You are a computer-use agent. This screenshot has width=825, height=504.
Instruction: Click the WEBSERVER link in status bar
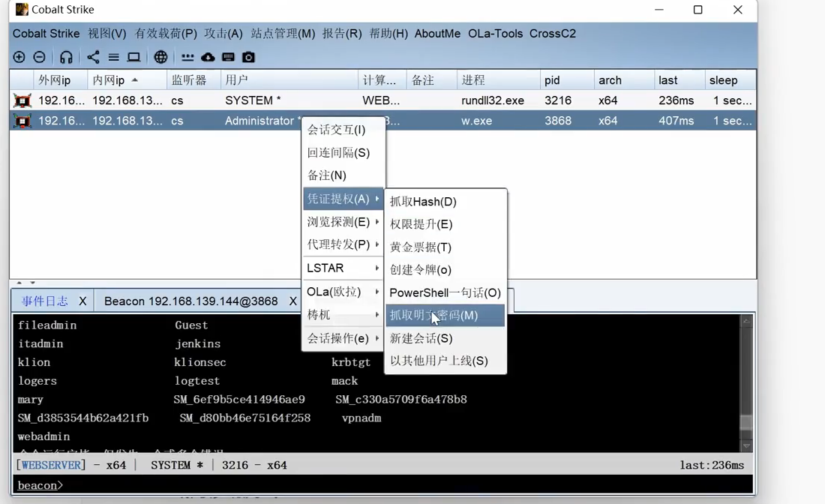click(51, 465)
